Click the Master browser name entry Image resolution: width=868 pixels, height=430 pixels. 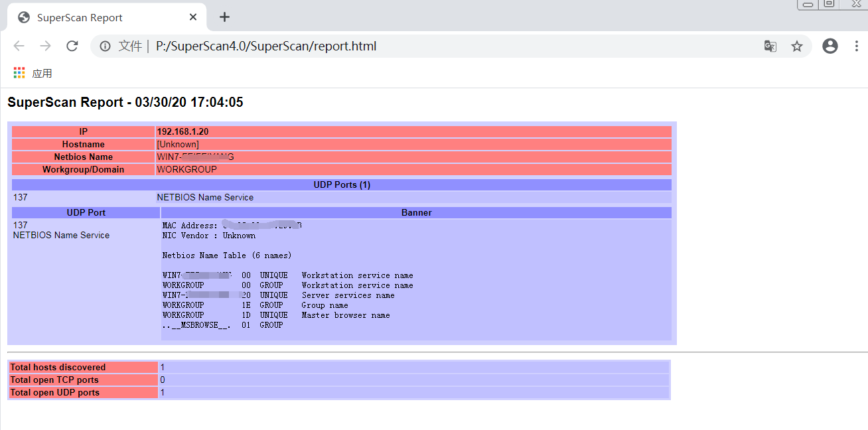(346, 315)
